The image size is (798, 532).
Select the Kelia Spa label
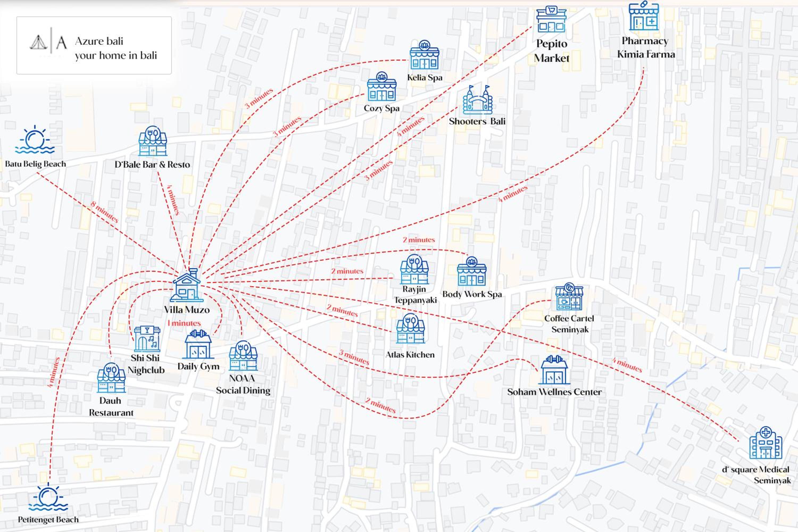point(425,78)
